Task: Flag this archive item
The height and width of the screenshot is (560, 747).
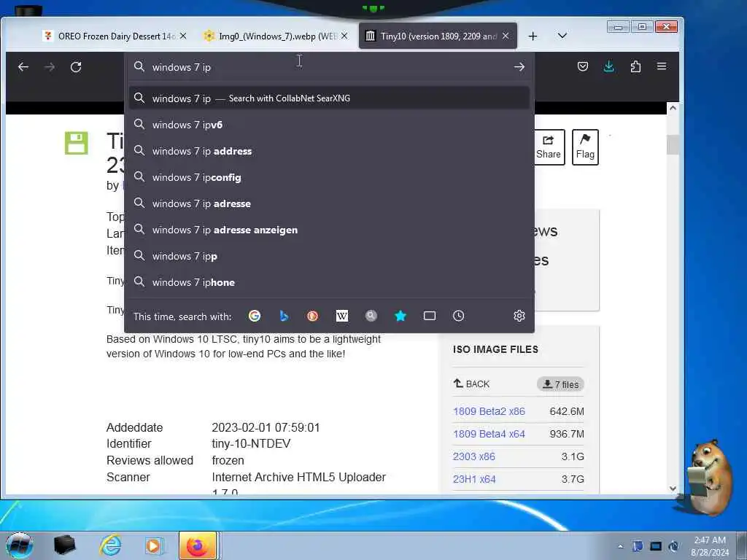Action: 585,147
